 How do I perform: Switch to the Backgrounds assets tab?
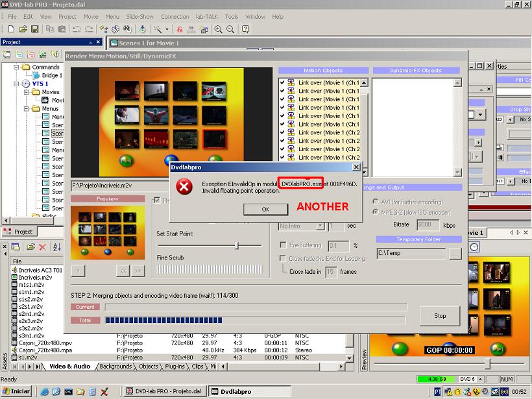115,367
